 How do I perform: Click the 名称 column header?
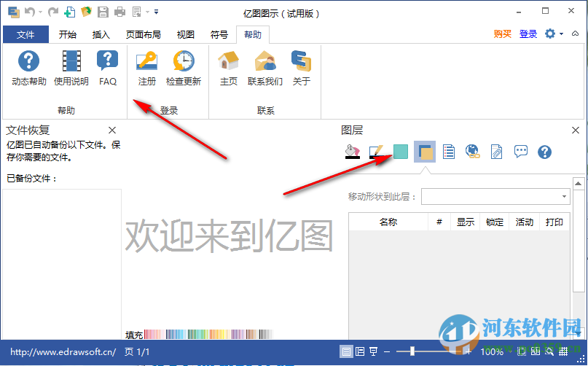pos(388,222)
